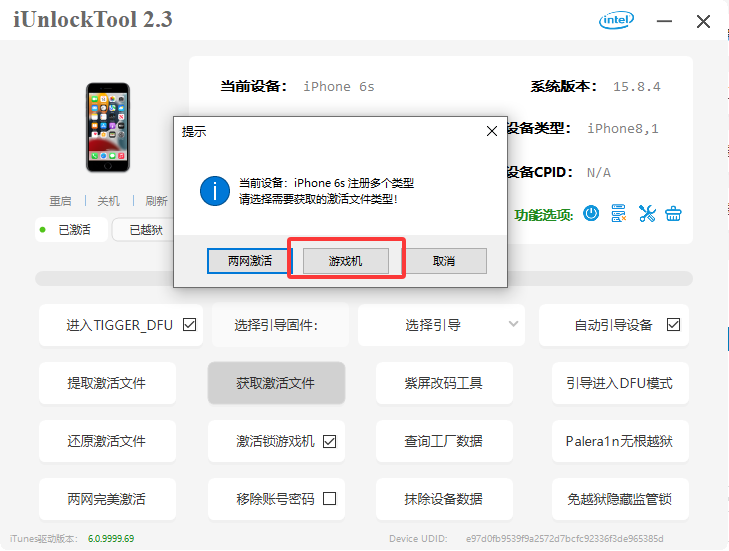Toggle the 进入TIGGER_DFU checkbox
729x551 pixels.
coord(189,325)
